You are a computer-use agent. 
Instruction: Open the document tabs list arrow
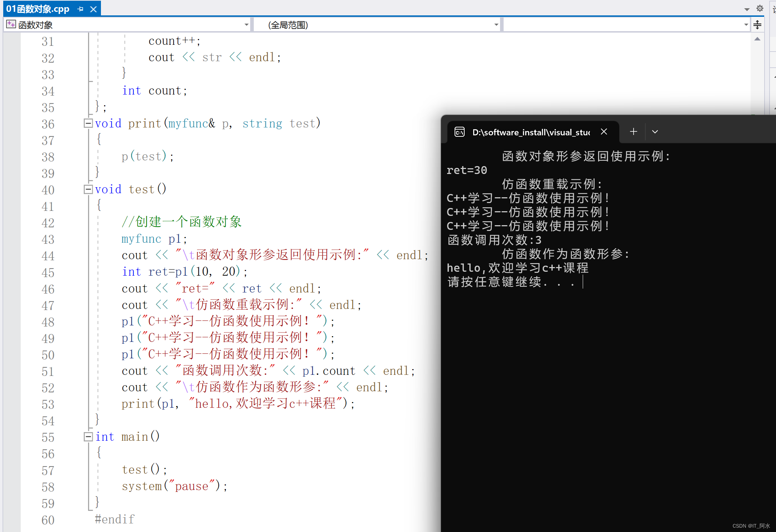[747, 9]
